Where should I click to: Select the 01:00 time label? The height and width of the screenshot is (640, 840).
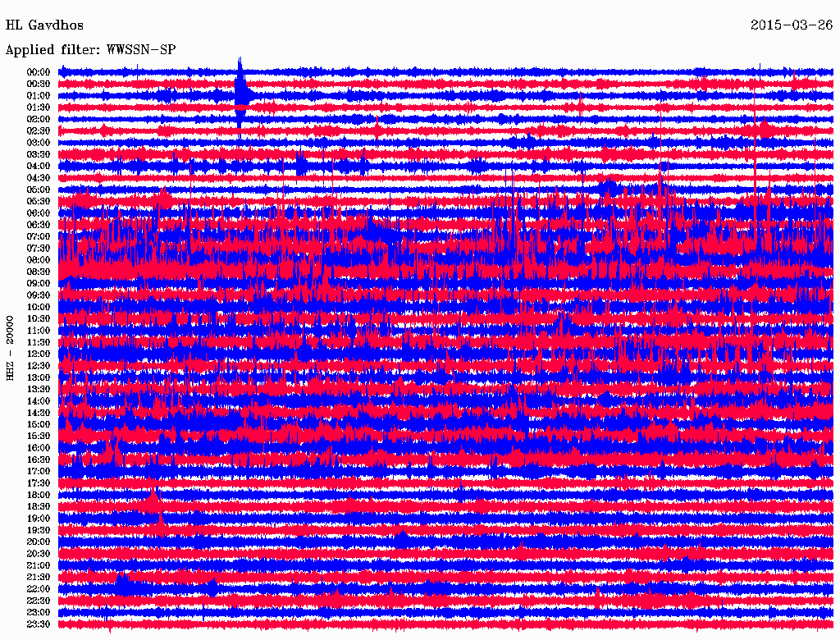39,95
